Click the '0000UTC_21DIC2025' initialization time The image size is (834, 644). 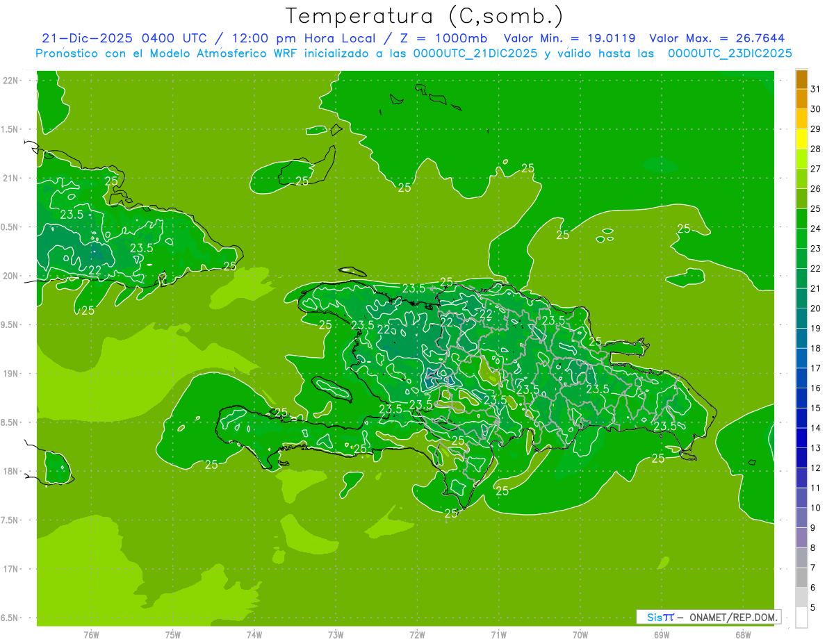[x=475, y=53]
